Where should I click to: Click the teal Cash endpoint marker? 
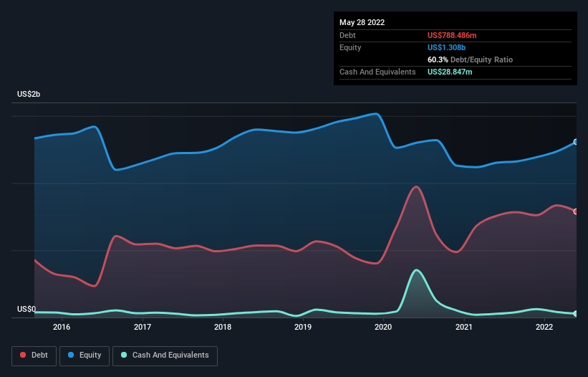point(576,314)
